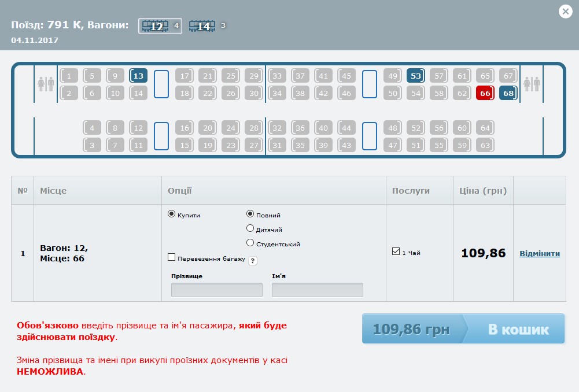Choose the Дитячий child ticket type
579x392 pixels.
click(x=250, y=228)
